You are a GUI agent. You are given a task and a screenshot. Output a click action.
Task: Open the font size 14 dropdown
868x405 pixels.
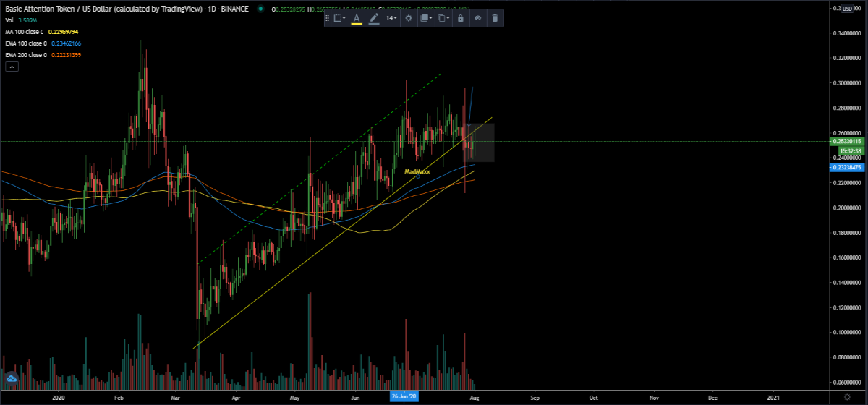point(391,18)
